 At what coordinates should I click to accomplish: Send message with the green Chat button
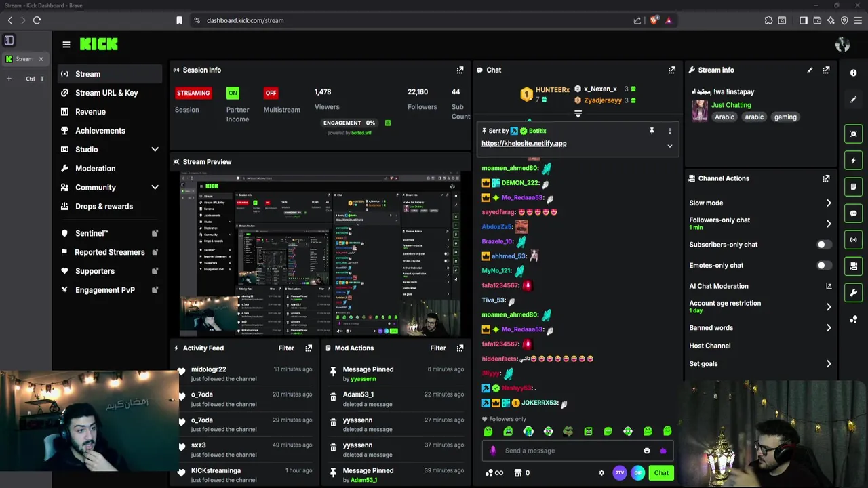coord(661,473)
